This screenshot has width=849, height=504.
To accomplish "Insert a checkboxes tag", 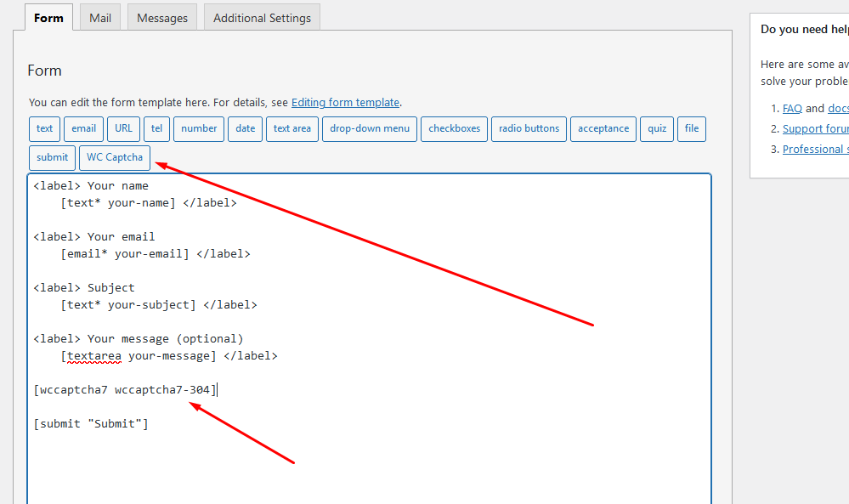I will pyautogui.click(x=455, y=129).
